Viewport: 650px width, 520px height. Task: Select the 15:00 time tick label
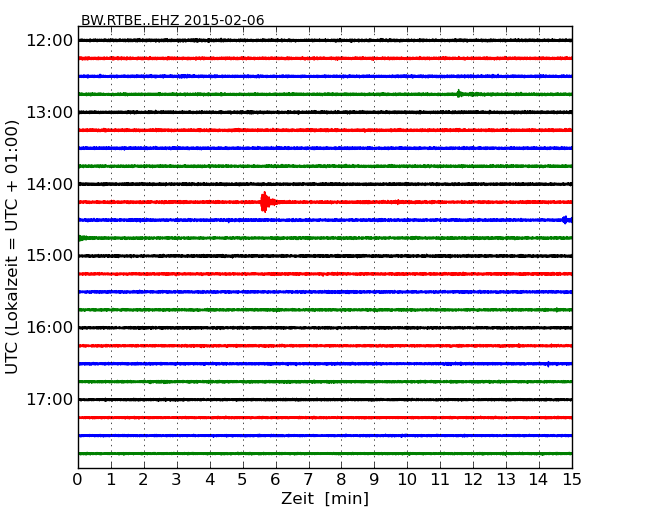pyautogui.click(x=49, y=255)
